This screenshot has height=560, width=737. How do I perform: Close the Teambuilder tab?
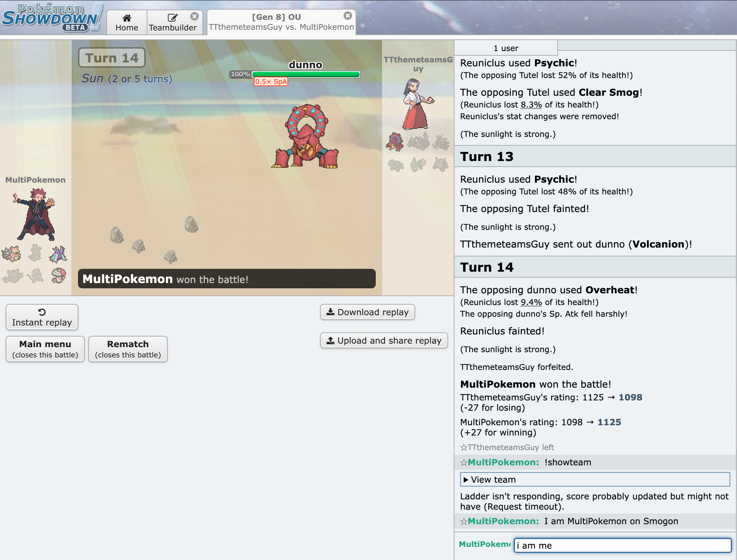pos(194,16)
